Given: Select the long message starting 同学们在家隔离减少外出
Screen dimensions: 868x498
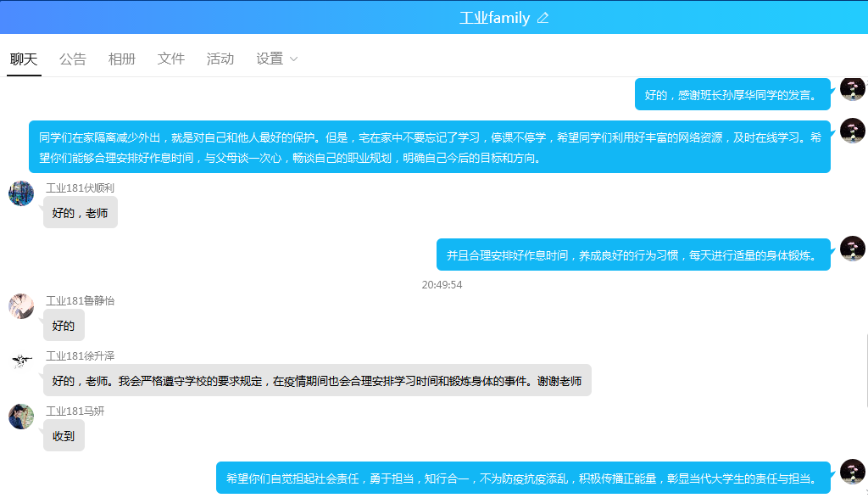Looking at the screenshot, I should pos(430,147).
